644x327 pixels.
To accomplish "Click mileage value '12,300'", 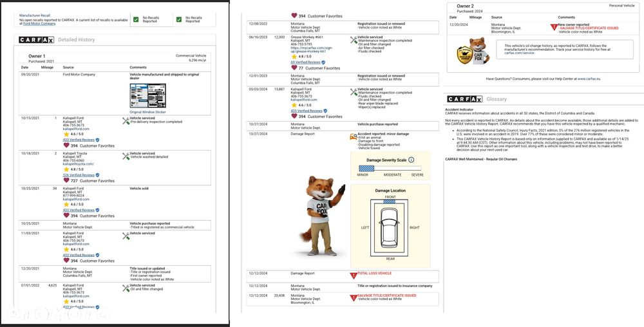I will (x=279, y=37).
